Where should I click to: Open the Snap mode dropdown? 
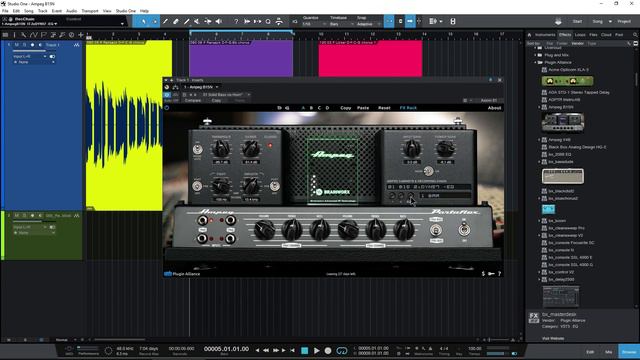(x=368, y=24)
